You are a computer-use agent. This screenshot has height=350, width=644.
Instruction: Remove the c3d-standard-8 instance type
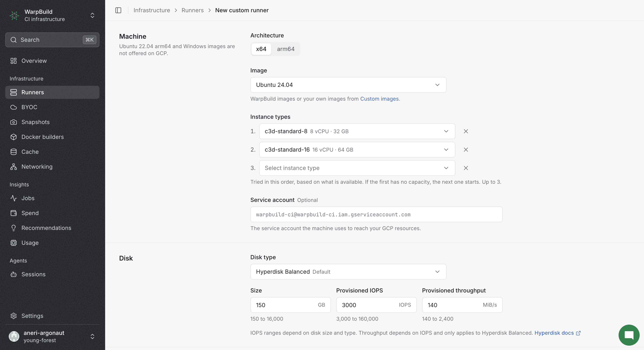pos(466,131)
